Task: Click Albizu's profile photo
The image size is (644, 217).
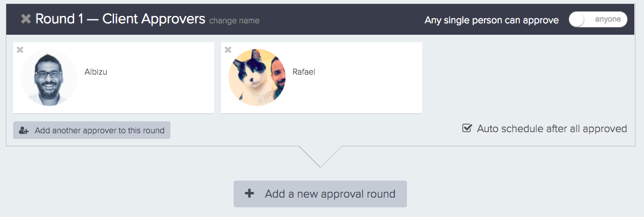Action: (49, 77)
